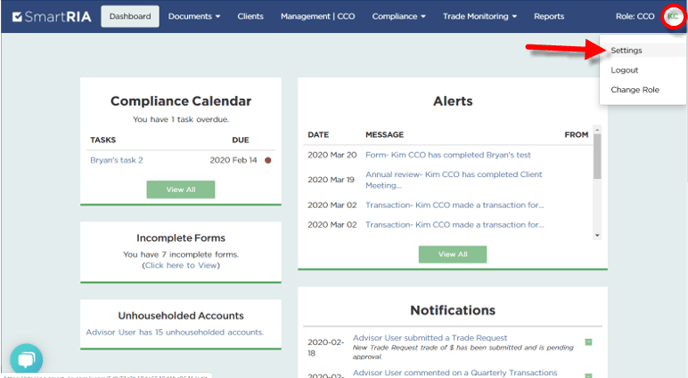The width and height of the screenshot is (688, 378).
Task: Click the 2020-02-18 notification date
Action: click(x=325, y=348)
